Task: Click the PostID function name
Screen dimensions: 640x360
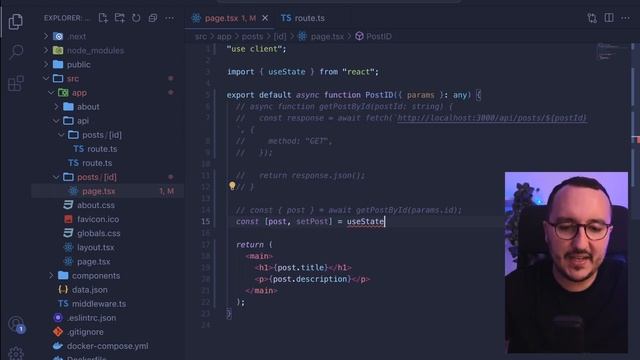Action: [x=379, y=95]
